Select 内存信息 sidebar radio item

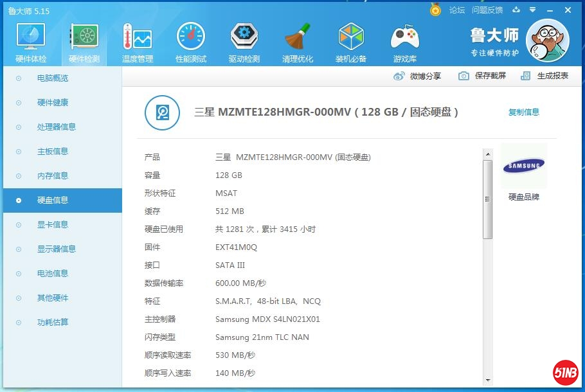53,176
